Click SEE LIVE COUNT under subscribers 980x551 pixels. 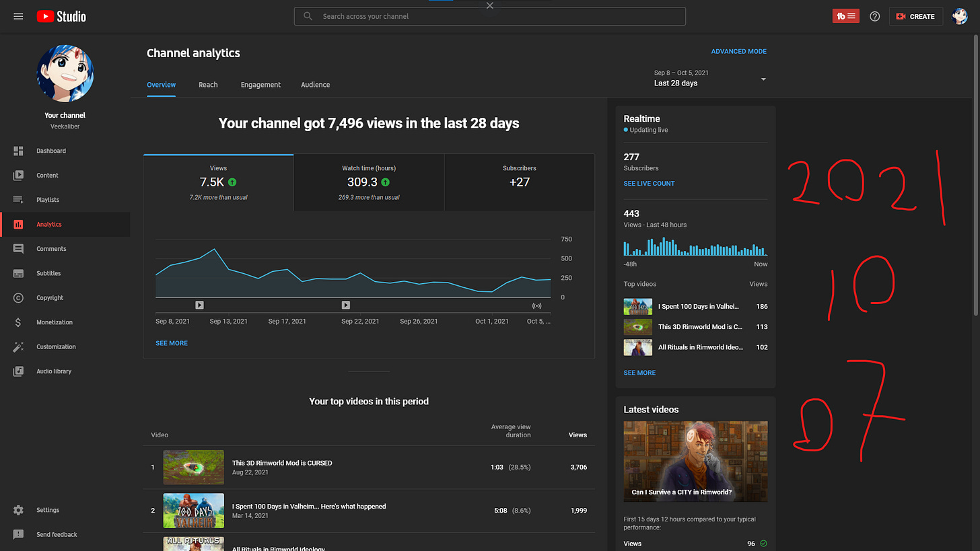coord(649,183)
